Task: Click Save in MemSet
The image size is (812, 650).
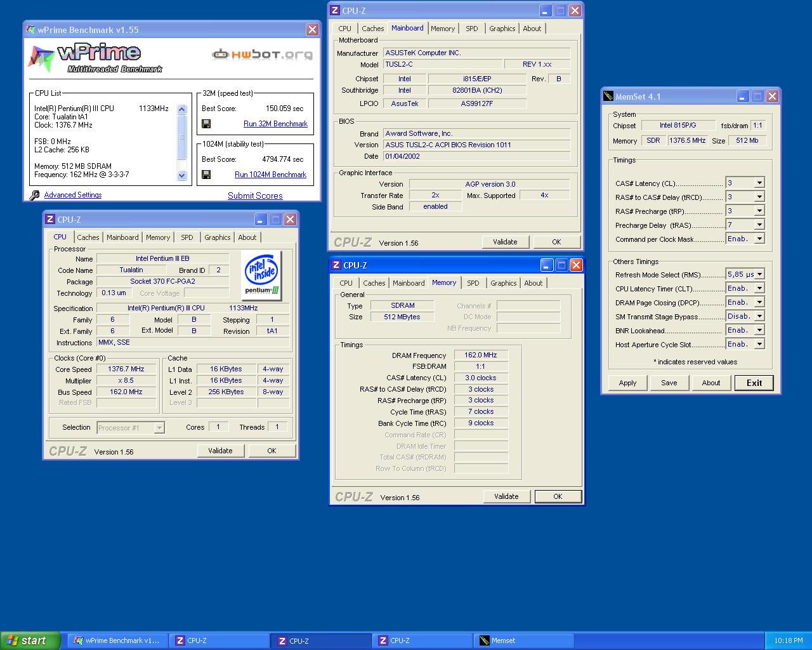Action: pyautogui.click(x=669, y=383)
